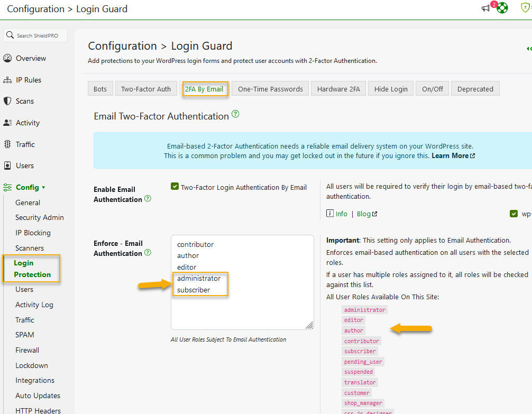Click the 'pending_user' role code tag
The height and width of the screenshot is (414, 532).
pos(363,362)
